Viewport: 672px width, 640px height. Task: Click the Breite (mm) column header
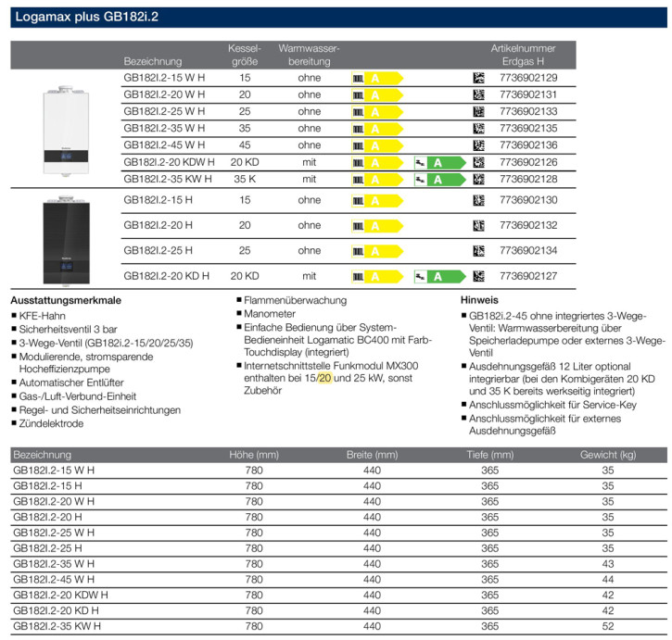372,455
